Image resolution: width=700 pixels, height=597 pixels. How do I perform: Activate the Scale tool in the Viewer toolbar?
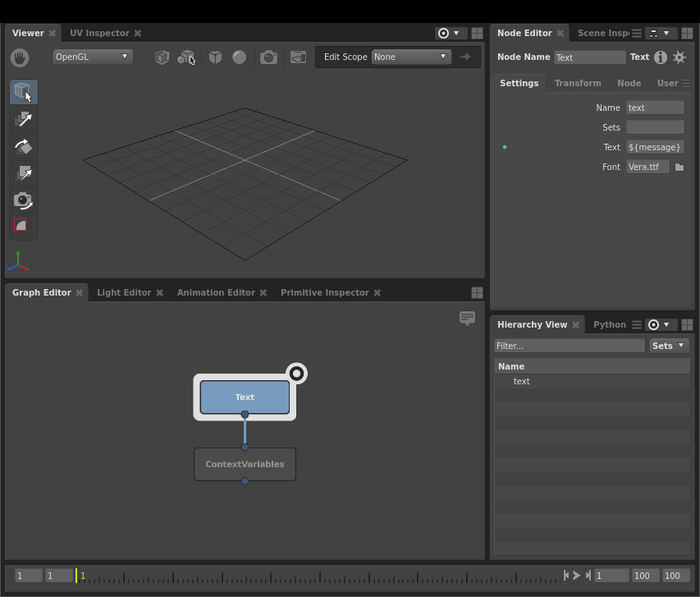[x=23, y=174]
